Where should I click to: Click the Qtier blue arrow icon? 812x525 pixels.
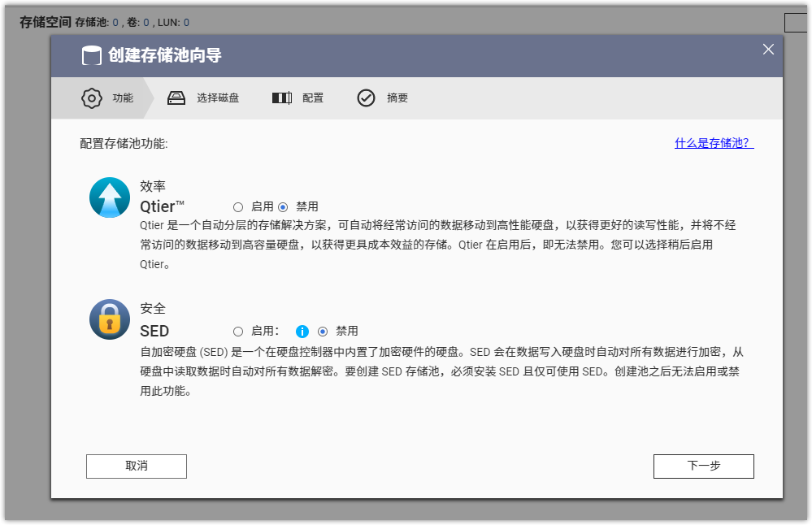pyautogui.click(x=110, y=197)
